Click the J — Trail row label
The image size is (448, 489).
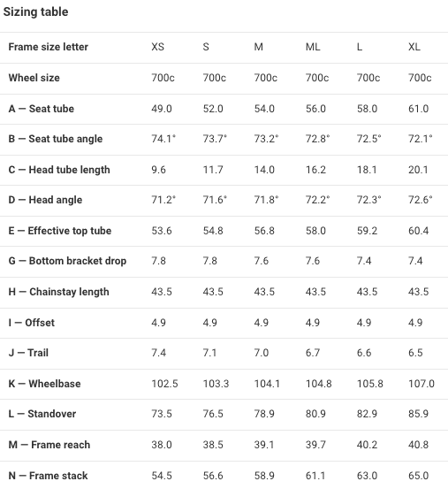[28, 353]
